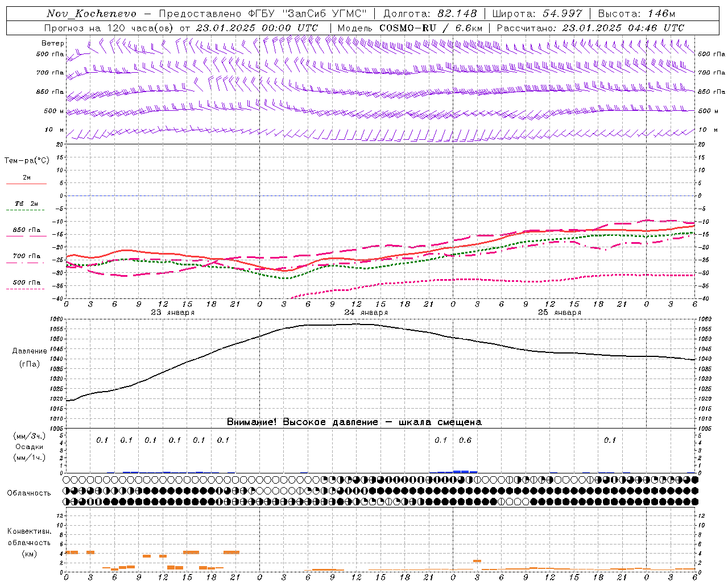Click the pink dotted line sample under 500 гПа legend
The image size is (728, 582).
pos(26,289)
